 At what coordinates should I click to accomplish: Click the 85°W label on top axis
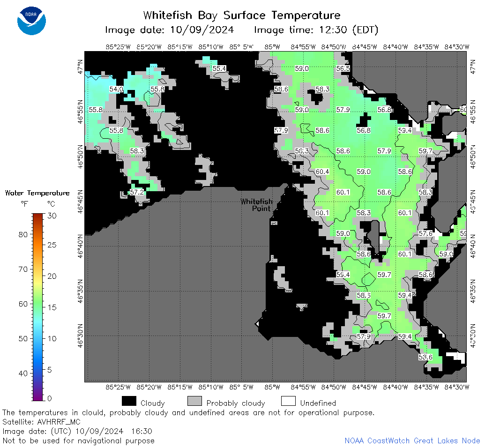point(272,47)
